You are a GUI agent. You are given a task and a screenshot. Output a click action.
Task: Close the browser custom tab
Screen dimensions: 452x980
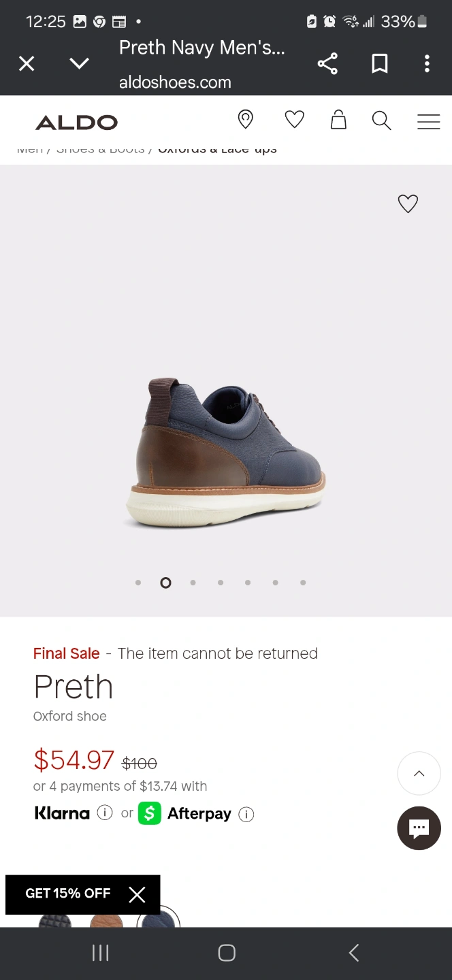pos(27,64)
